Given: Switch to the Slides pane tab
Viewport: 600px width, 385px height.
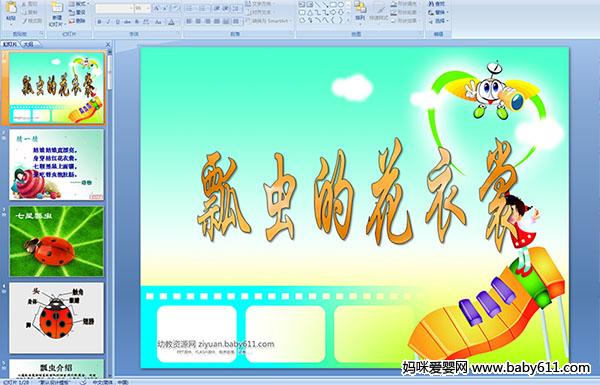Looking at the screenshot, I should (x=10, y=44).
